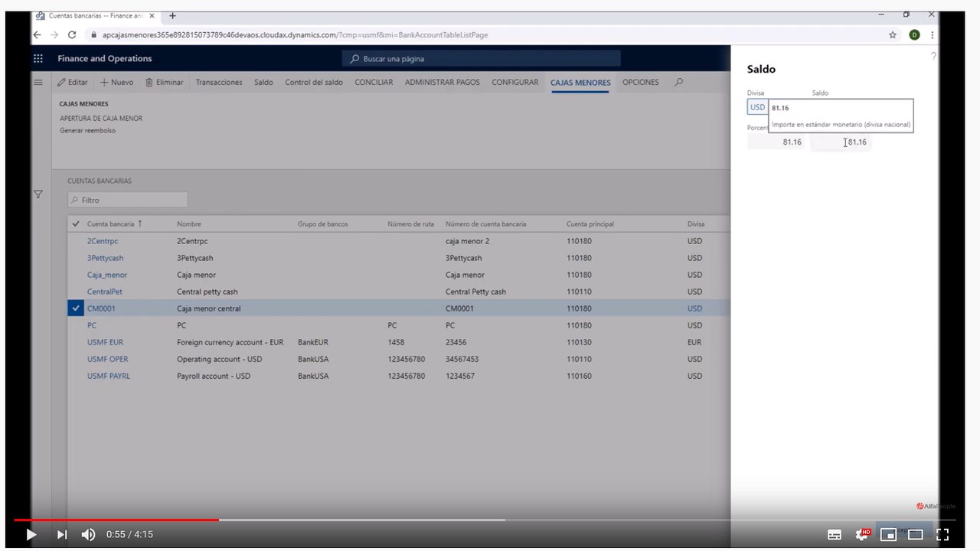
Task: Sort by Cuenta bancaria column header
Action: [115, 224]
